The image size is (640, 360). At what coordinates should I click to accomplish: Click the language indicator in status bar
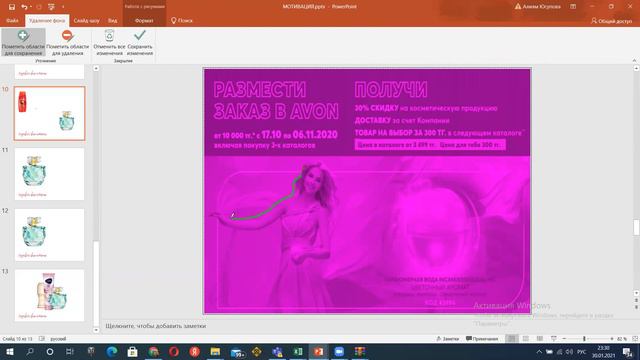[x=58, y=339]
